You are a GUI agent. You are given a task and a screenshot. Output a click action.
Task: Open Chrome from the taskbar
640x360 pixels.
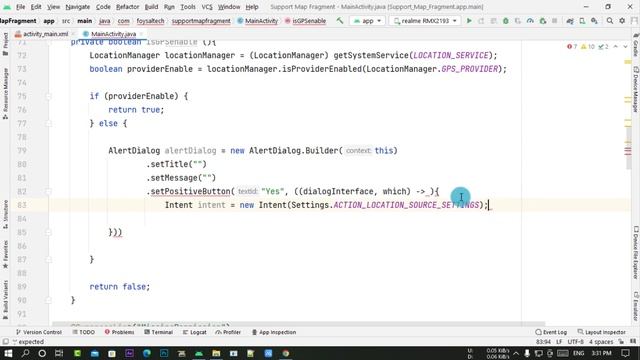[286, 353]
